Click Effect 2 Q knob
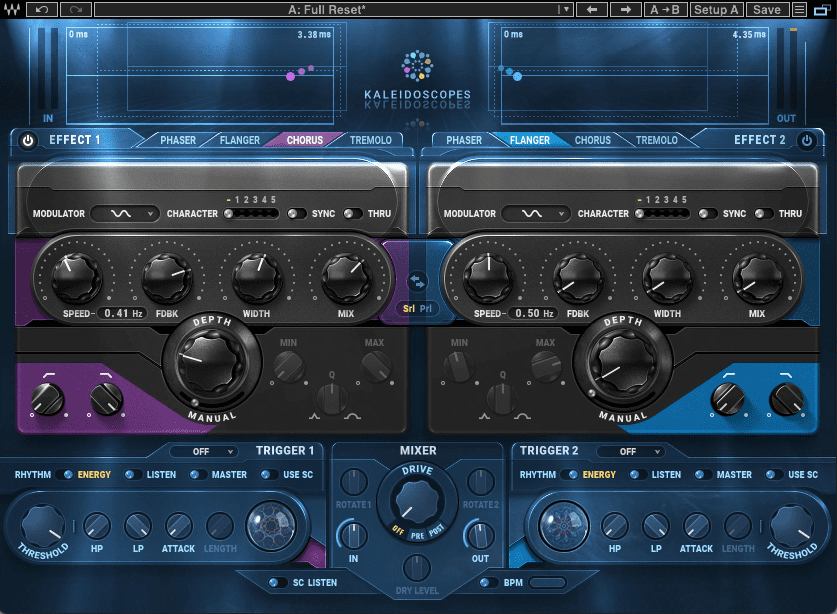 (x=502, y=399)
